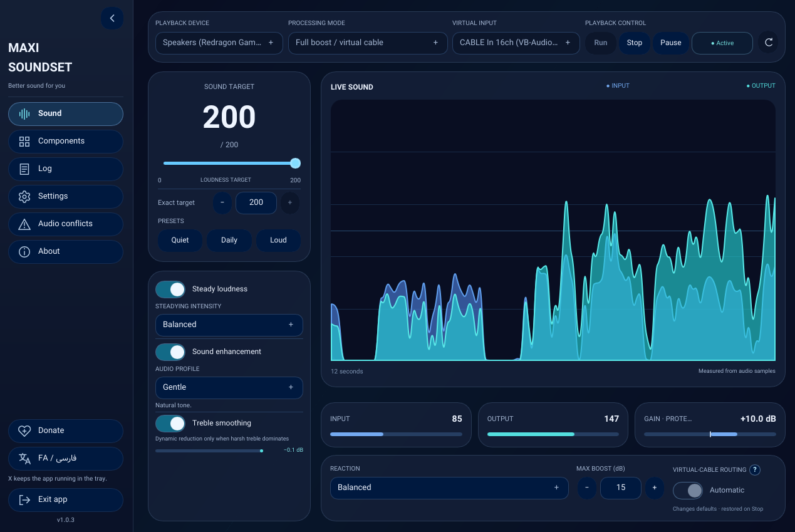Viewport: 795px width, 532px height.
Task: Toggle the Treble smoothing switch
Action: pos(170,423)
